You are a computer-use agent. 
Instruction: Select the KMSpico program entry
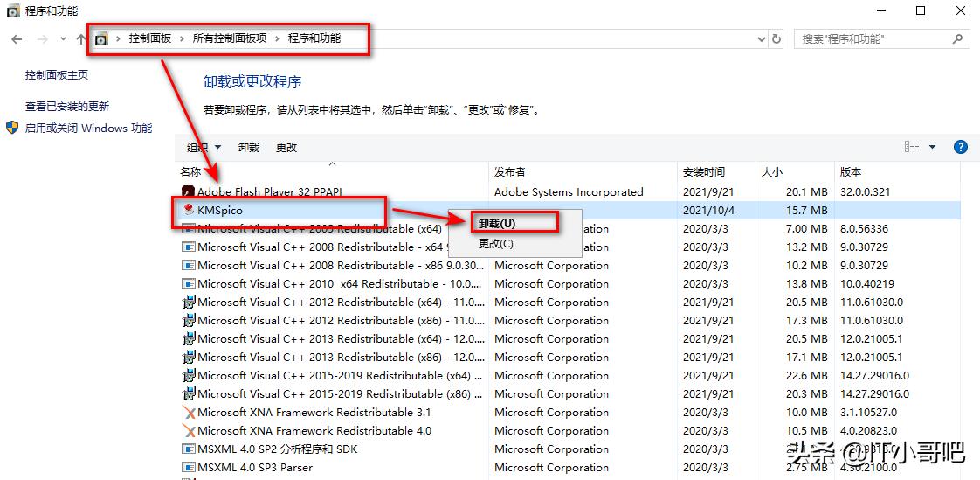click(569, 211)
